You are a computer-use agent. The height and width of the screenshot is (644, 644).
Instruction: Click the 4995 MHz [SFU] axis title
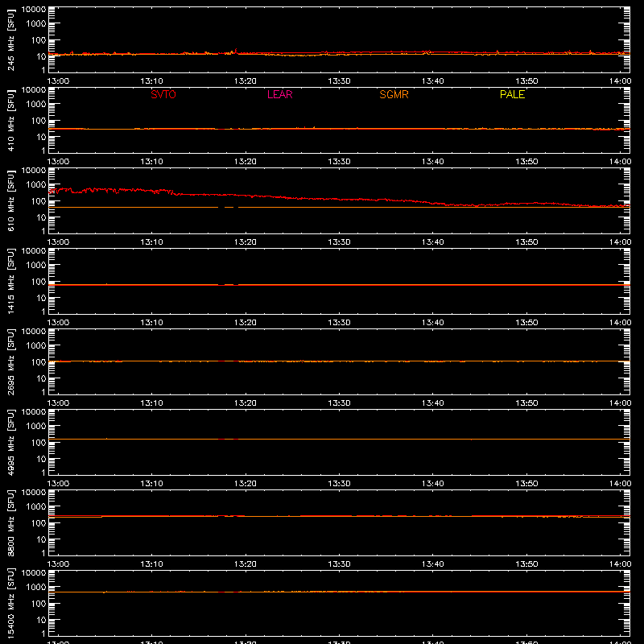click(10, 442)
